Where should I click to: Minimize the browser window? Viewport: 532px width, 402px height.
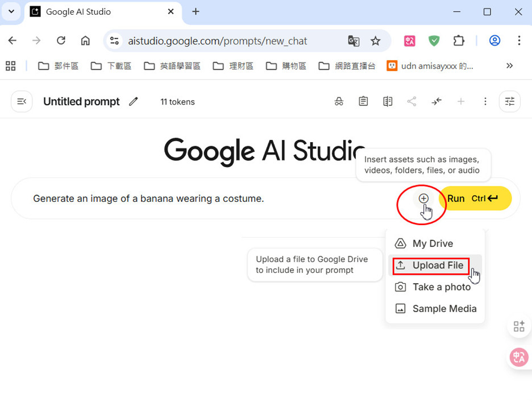click(457, 11)
